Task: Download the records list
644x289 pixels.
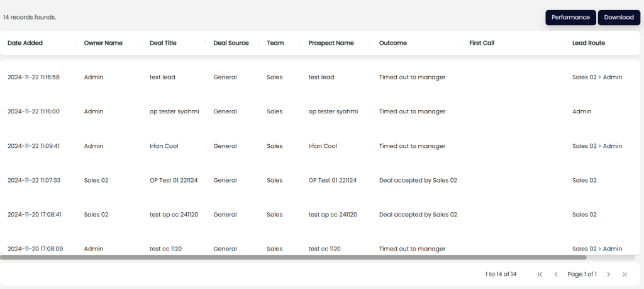Action: 619,18
